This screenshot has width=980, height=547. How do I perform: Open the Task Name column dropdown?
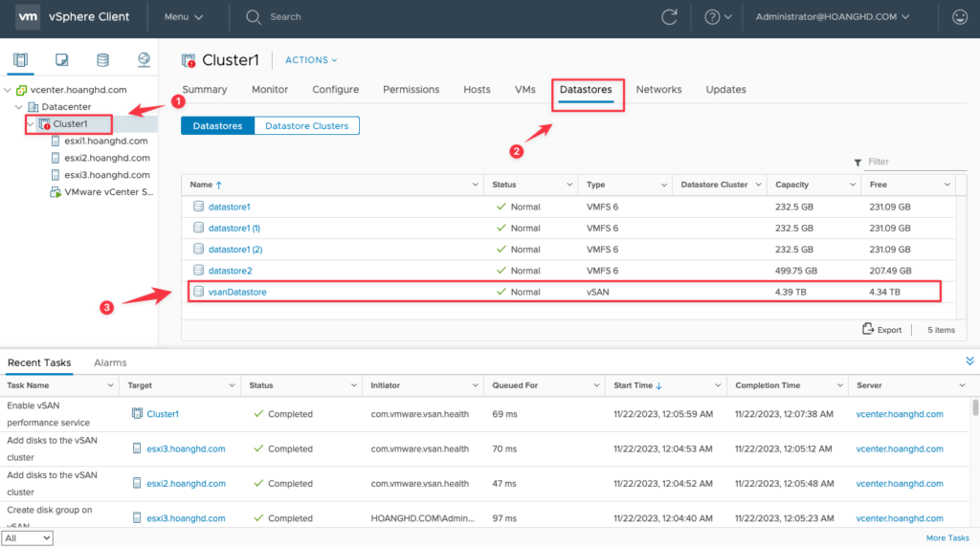(110, 385)
